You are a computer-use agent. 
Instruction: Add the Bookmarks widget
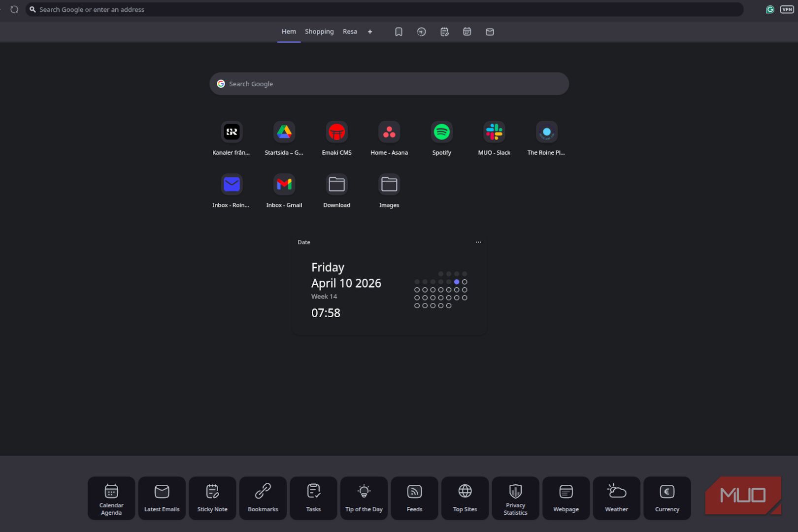click(263, 498)
